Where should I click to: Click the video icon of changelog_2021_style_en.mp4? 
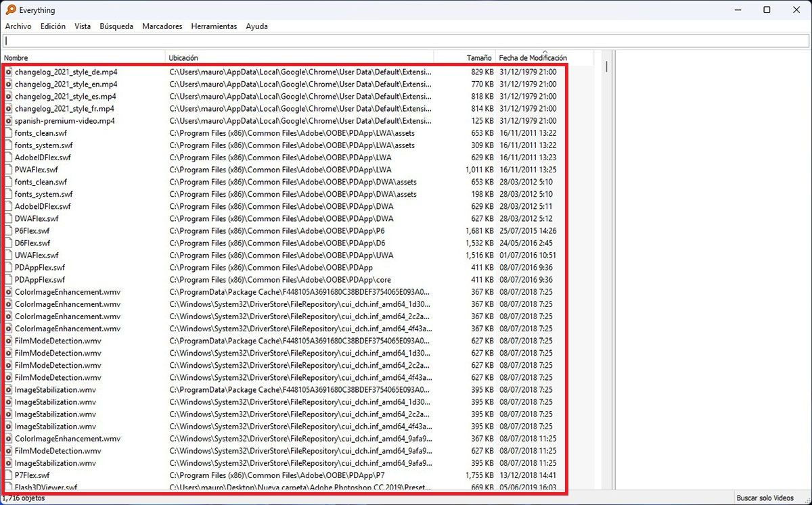coord(9,84)
